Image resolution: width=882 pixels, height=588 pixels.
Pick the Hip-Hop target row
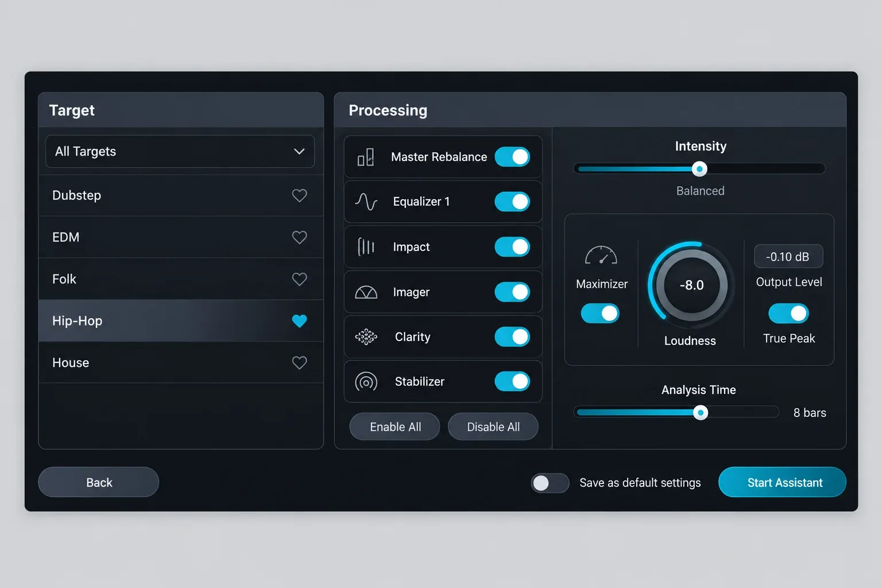click(181, 321)
